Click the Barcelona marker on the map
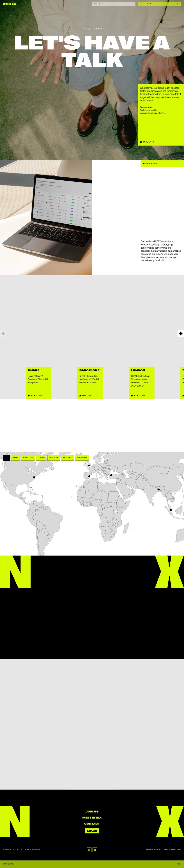The image size is (184, 868). (89, 476)
